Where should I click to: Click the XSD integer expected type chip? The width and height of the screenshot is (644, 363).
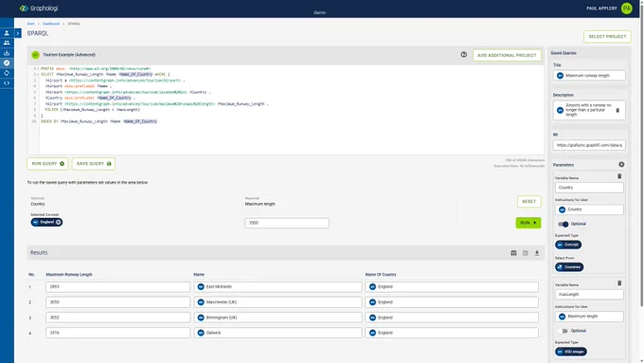coord(571,352)
